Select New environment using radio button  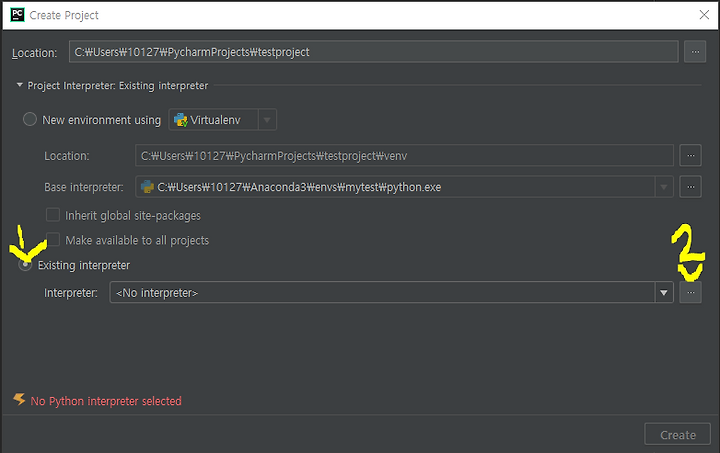pos(30,119)
